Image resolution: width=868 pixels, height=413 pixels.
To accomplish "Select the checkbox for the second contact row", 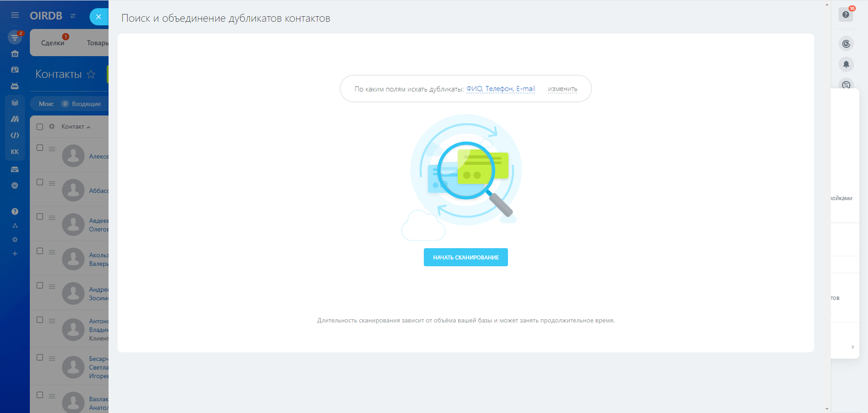I will [40, 182].
